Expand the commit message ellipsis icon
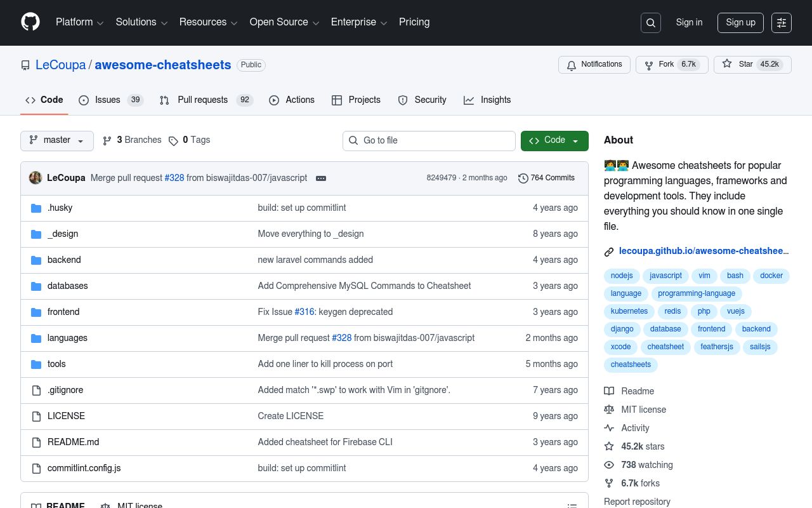The image size is (812, 508). [321, 178]
